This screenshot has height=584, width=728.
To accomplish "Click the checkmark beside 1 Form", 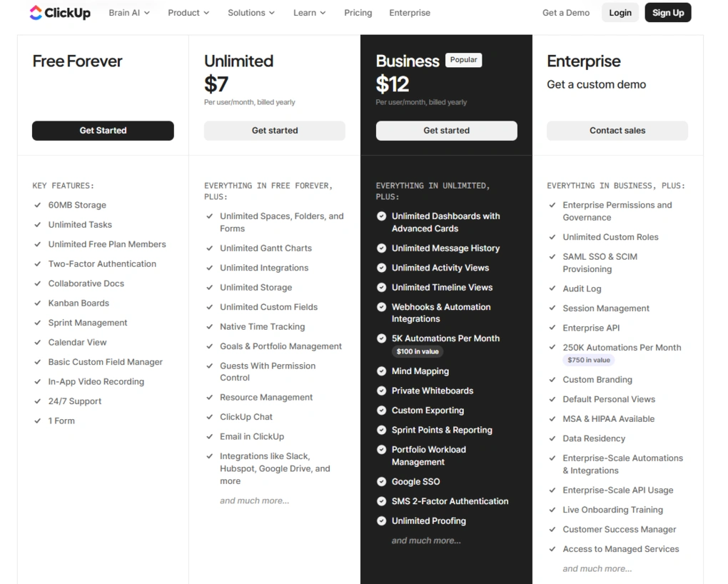I will (x=38, y=421).
